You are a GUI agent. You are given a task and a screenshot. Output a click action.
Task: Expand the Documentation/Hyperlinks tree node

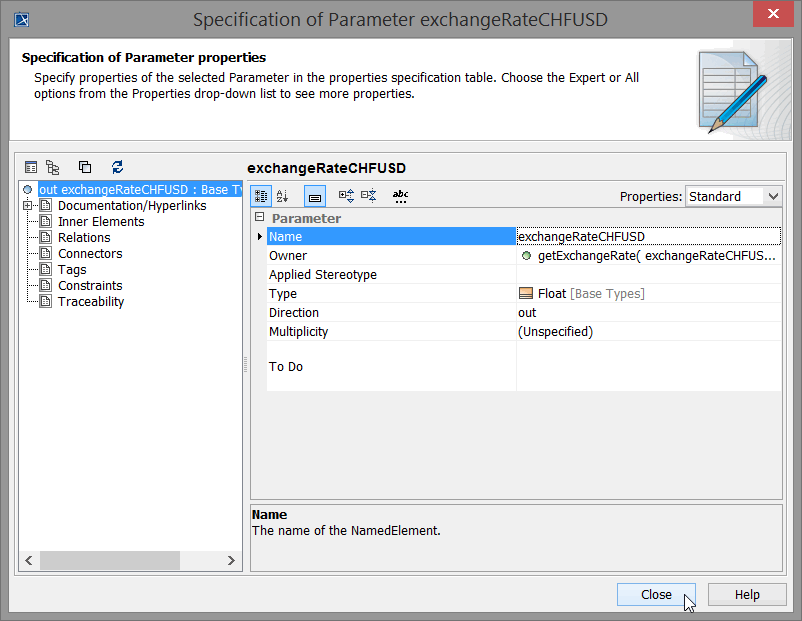coord(28,206)
